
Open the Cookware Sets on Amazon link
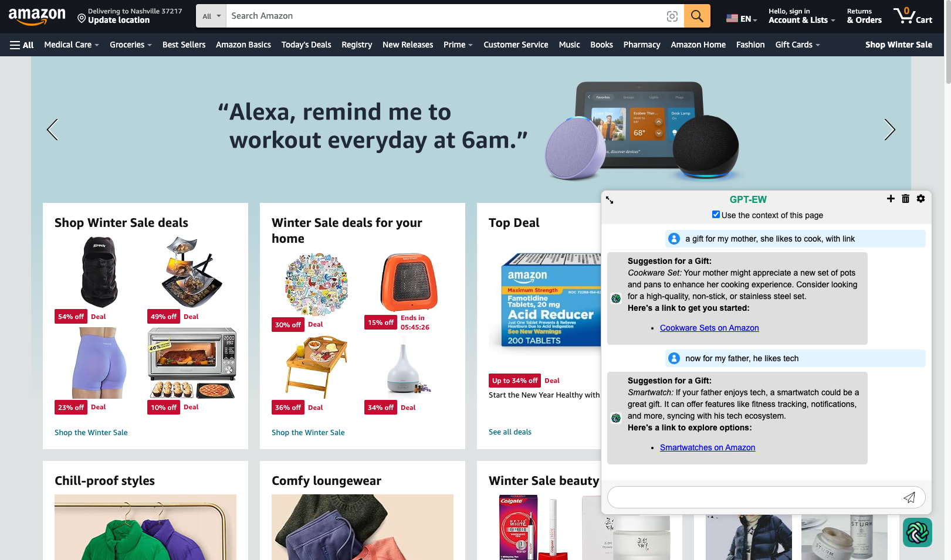(709, 328)
